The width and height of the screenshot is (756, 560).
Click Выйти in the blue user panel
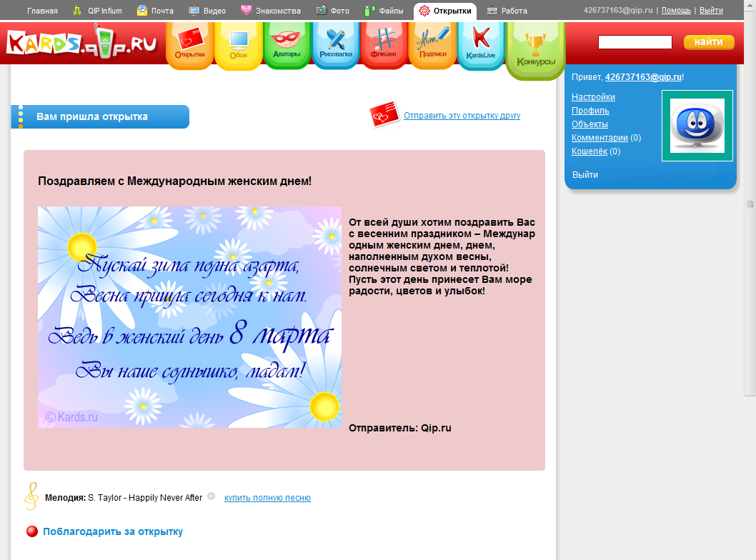[x=585, y=174]
